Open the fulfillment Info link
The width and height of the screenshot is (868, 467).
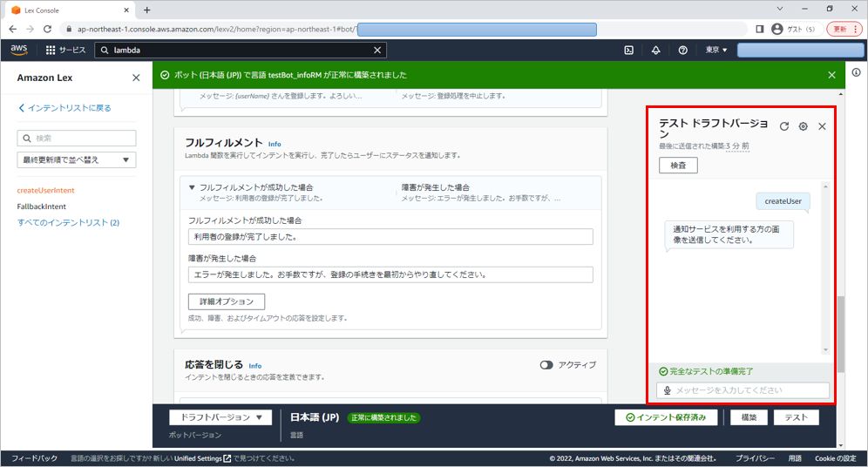coord(275,144)
